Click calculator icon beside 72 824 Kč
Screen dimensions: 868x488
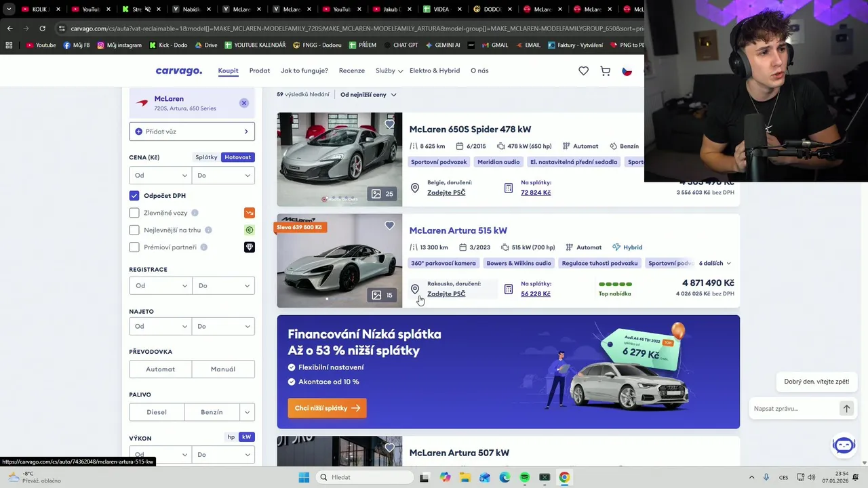509,188
